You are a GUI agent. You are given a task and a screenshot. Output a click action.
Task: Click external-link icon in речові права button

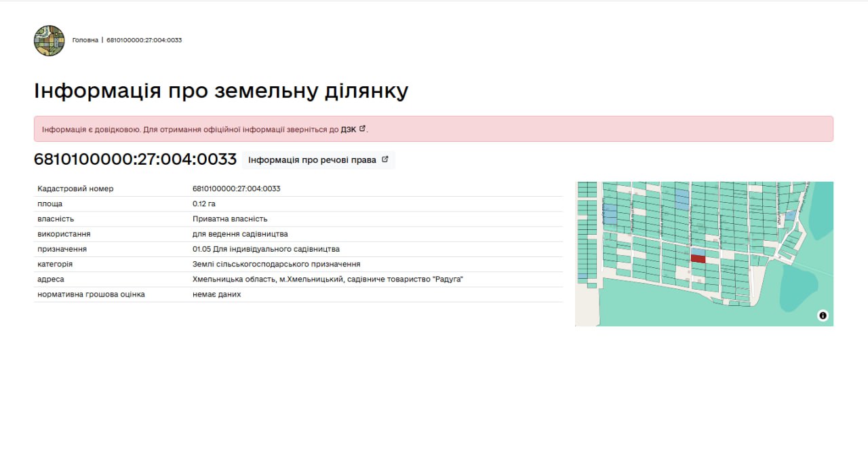(x=385, y=159)
